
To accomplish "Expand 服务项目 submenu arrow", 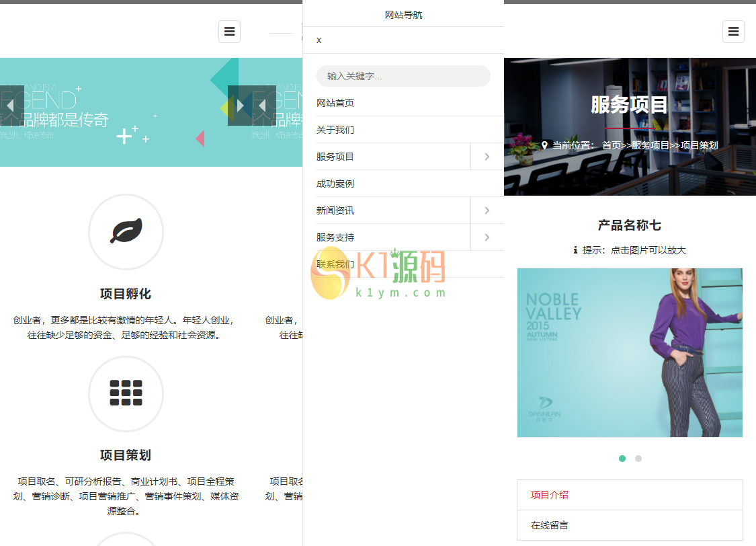I will (487, 157).
